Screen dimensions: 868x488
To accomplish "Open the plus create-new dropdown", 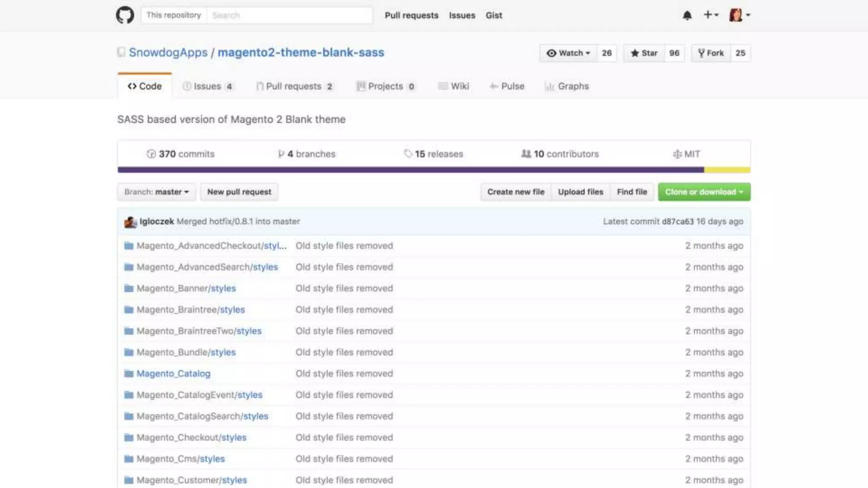I will click(x=711, y=15).
